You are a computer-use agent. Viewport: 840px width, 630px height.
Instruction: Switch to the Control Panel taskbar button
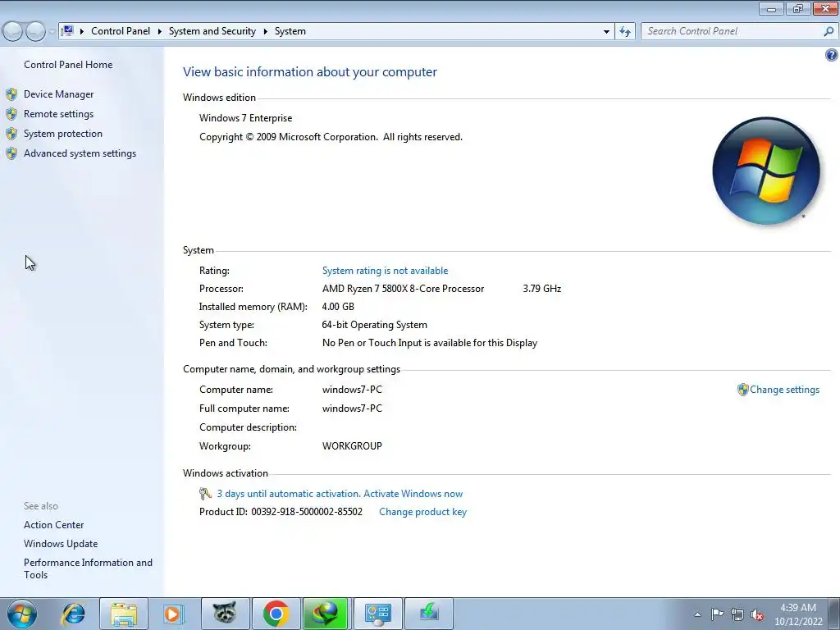[x=377, y=614]
